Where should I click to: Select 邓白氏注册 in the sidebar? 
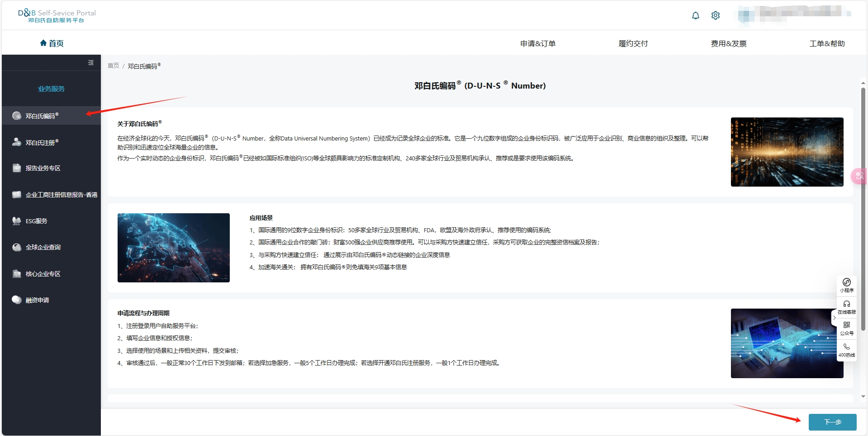tap(51, 142)
